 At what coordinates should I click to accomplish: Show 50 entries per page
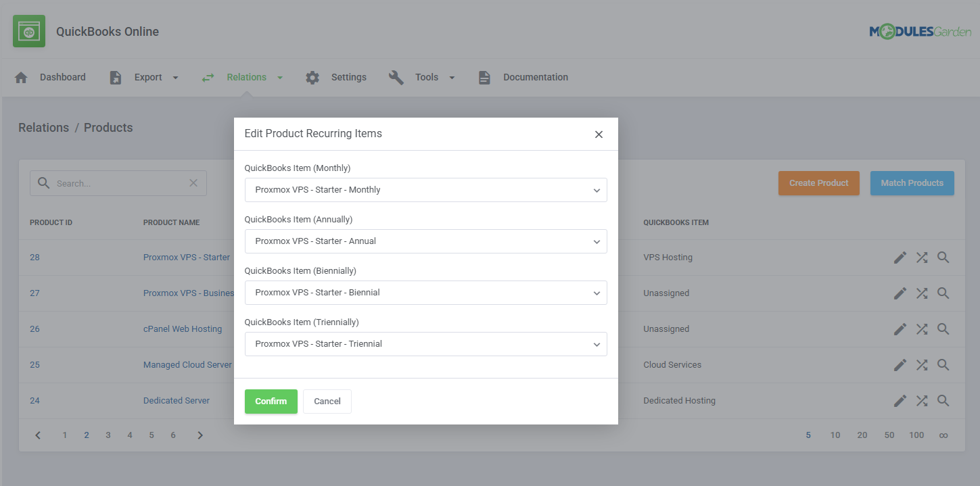[889, 435]
